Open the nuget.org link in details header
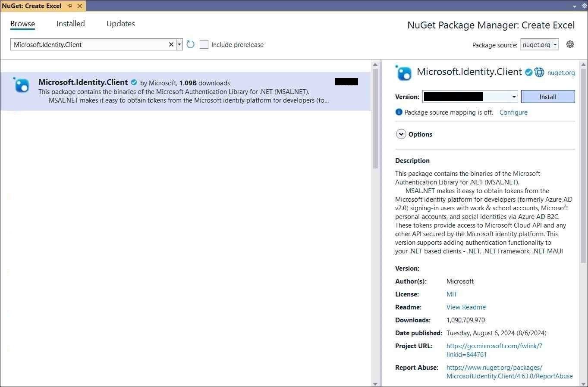This screenshot has width=588, height=387. [x=561, y=72]
